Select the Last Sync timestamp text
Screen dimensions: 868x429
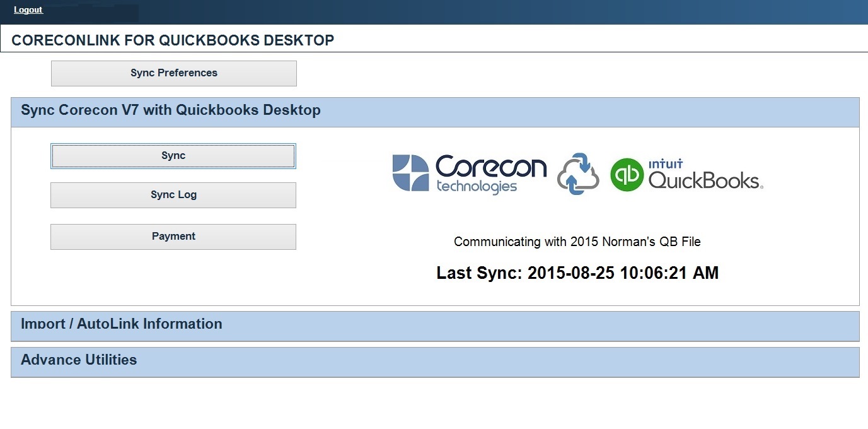tap(577, 273)
